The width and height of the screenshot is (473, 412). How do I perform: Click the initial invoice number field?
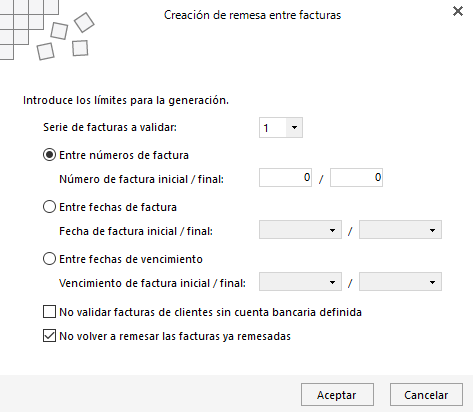pos(285,177)
